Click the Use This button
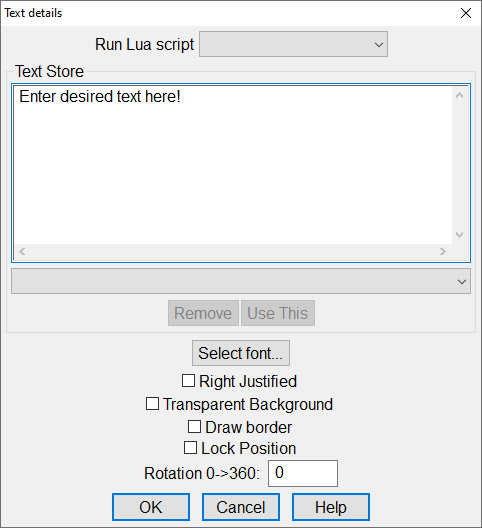The image size is (482, 528). pos(278,313)
